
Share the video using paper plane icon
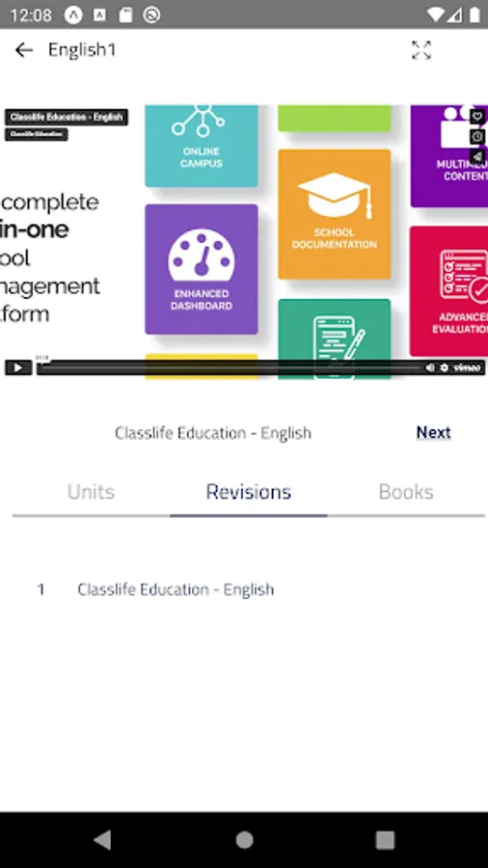pyautogui.click(x=477, y=156)
